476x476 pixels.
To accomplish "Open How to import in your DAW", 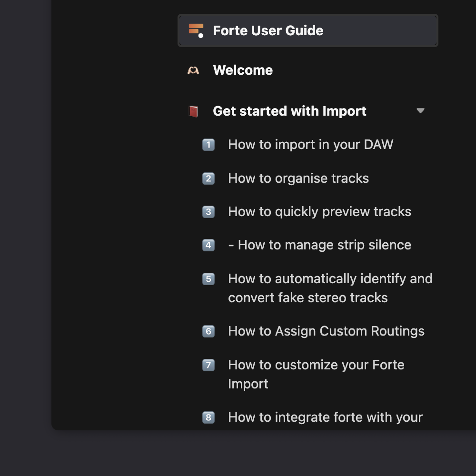I will point(310,145).
